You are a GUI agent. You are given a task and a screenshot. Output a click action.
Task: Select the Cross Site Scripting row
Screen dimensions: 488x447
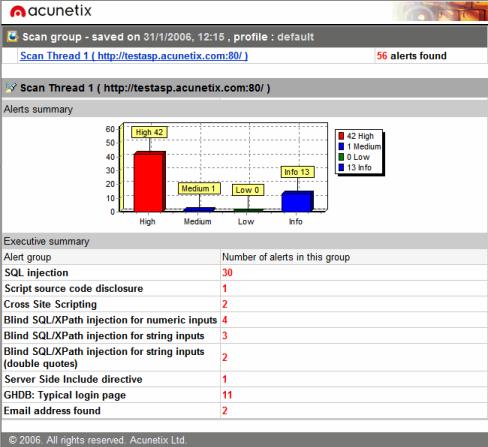pos(244,304)
